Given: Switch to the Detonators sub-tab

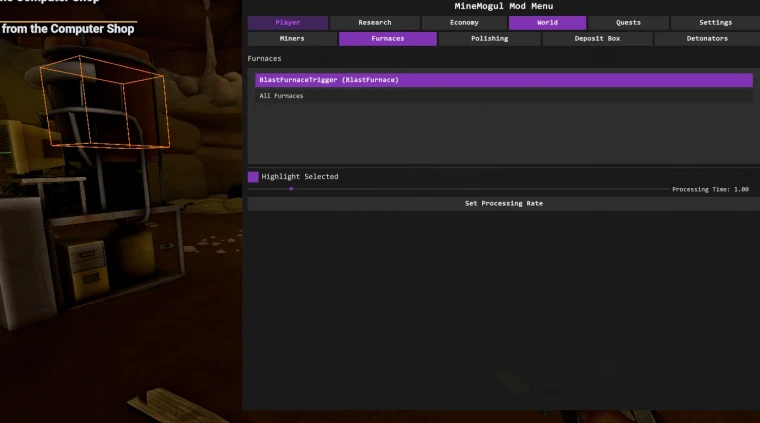Looking at the screenshot, I should (707, 39).
